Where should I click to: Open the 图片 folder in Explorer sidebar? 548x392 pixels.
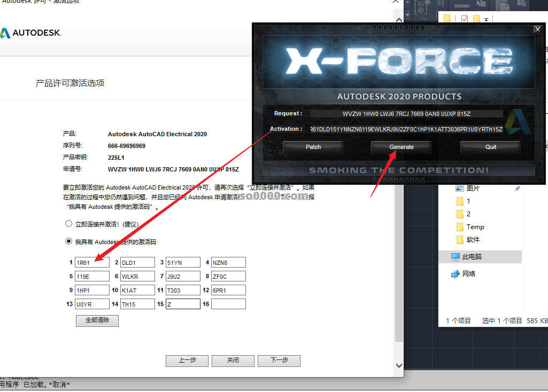point(473,188)
